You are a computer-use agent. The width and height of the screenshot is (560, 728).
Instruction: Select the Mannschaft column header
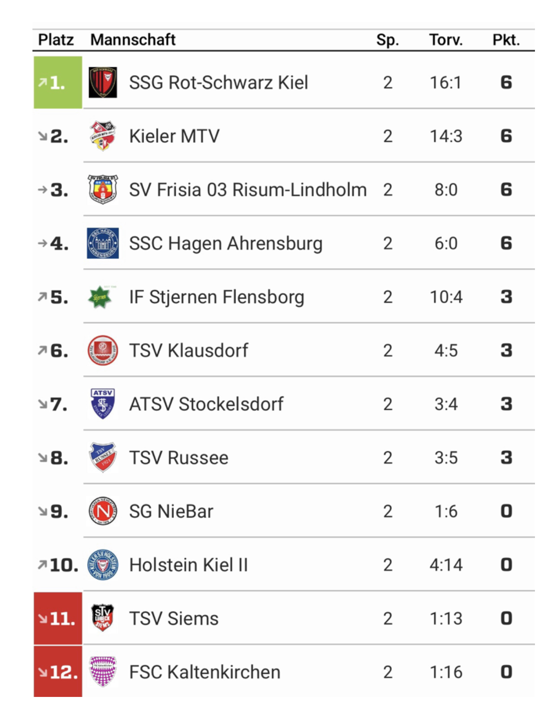tap(133, 40)
